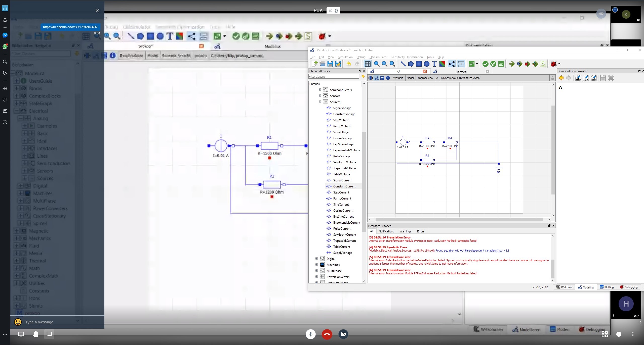Screen dimensions: 644x345
Task: Edit revisions documentation rev button
Action: [586, 78]
